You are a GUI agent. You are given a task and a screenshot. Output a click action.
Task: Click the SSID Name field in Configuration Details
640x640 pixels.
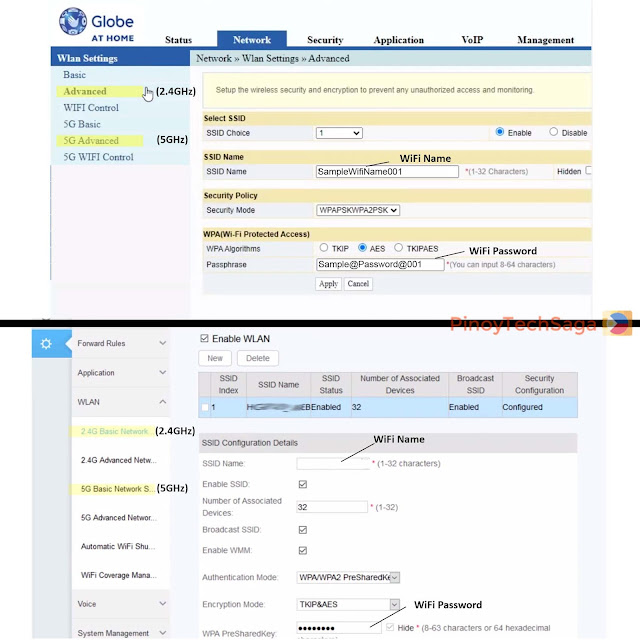pos(333,464)
